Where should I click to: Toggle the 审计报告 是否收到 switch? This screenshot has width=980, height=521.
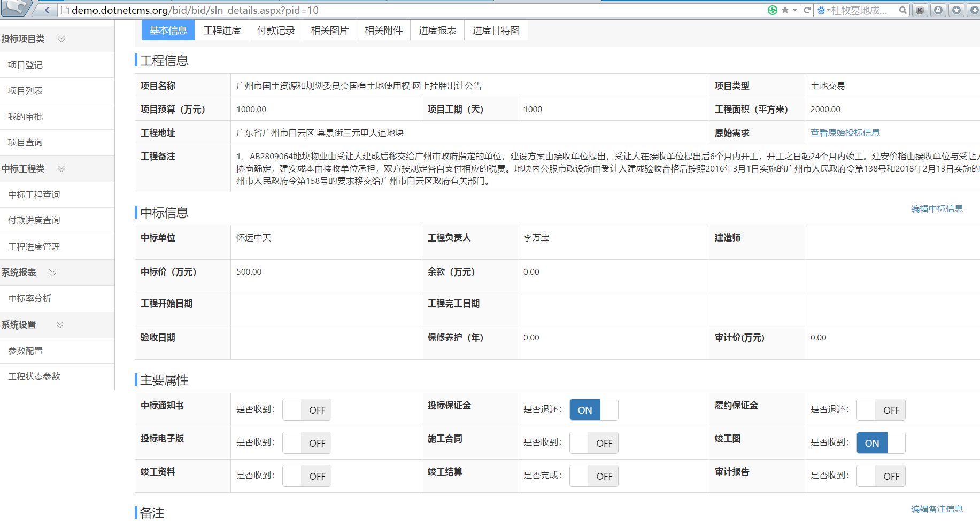click(x=881, y=476)
